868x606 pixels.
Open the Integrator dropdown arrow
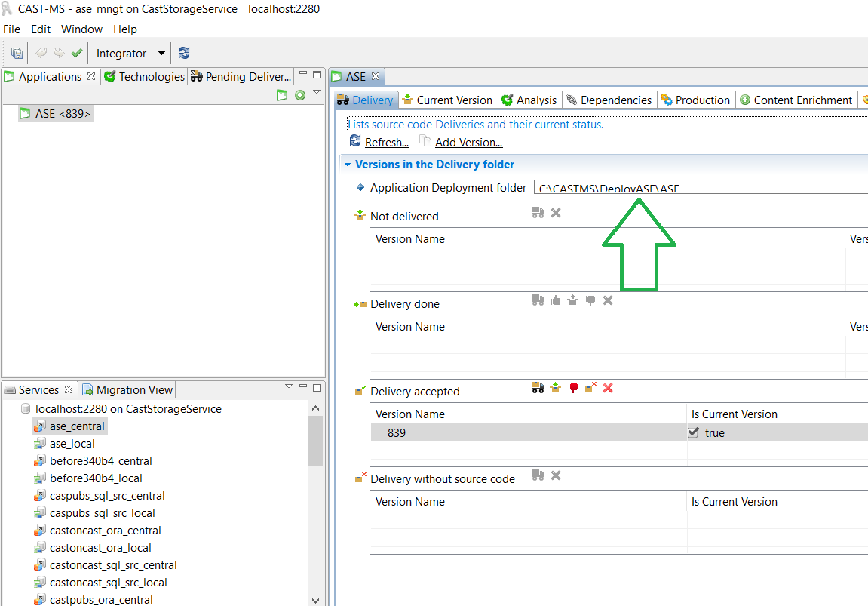[x=161, y=54]
